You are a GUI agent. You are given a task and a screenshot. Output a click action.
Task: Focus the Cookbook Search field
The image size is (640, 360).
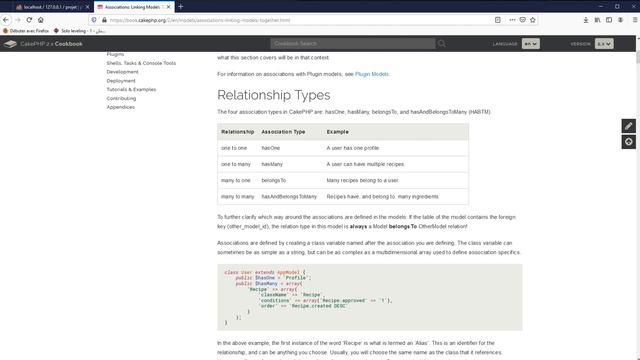353,43
